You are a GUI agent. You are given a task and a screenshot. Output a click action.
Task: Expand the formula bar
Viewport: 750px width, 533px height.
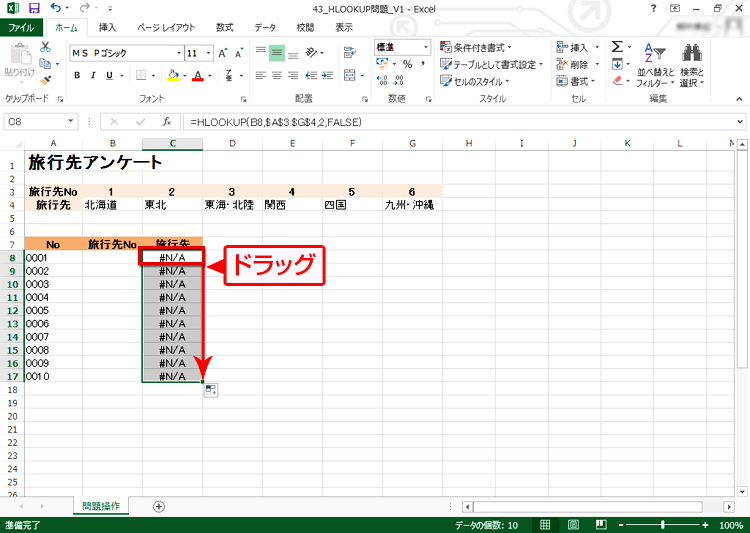tap(739, 122)
